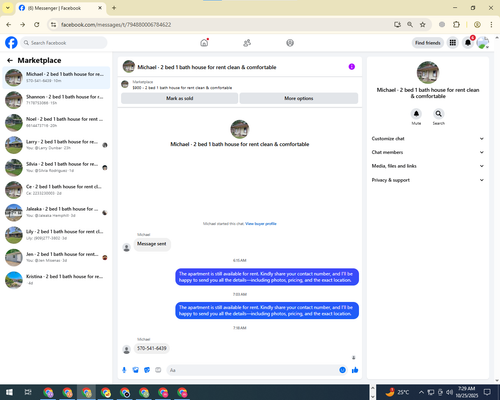Go to the Home feed icon

pyautogui.click(x=204, y=43)
